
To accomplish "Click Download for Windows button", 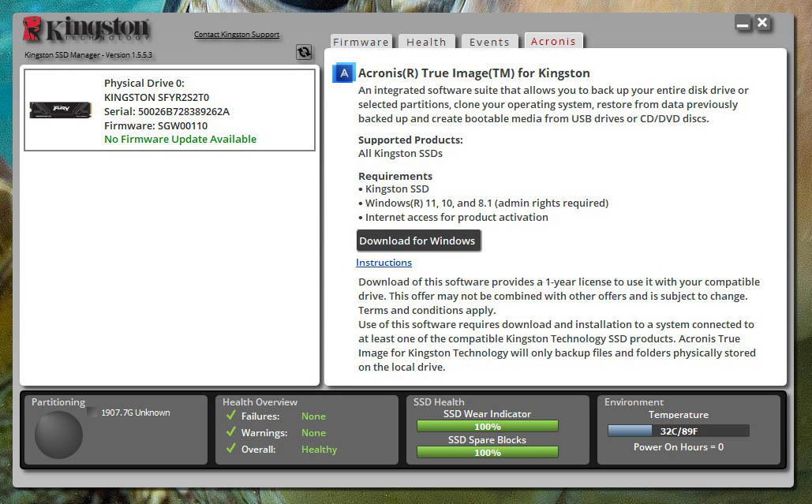I will pos(418,241).
